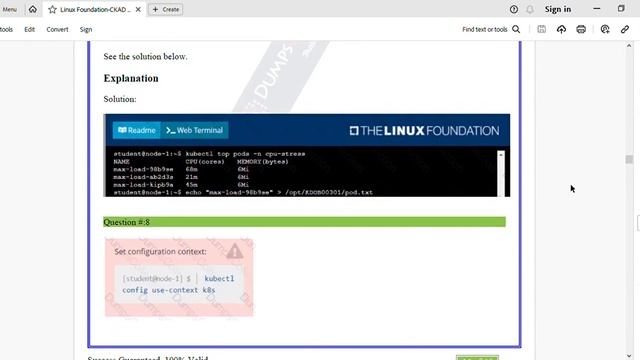Click the Readme tab in the terminal image

(x=137, y=130)
